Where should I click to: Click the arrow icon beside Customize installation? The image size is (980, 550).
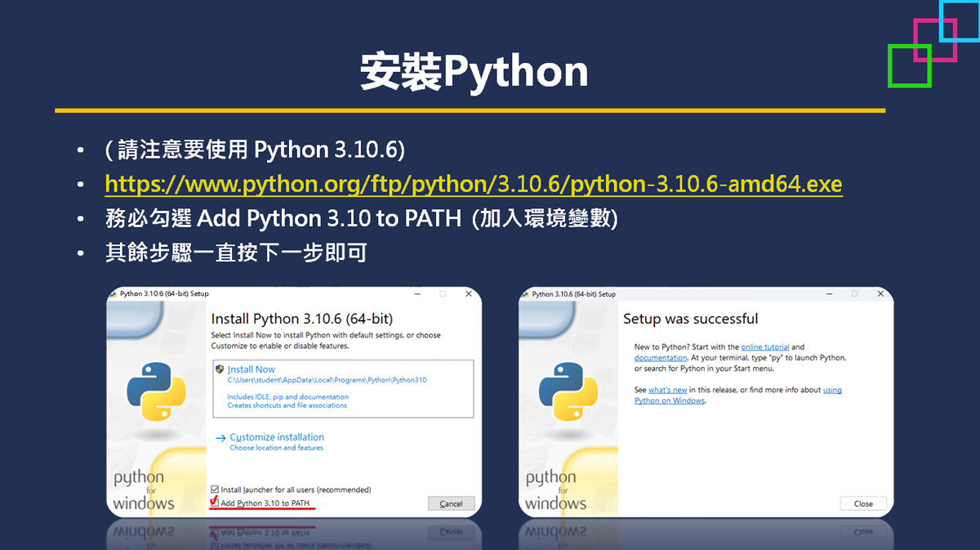tap(220, 438)
